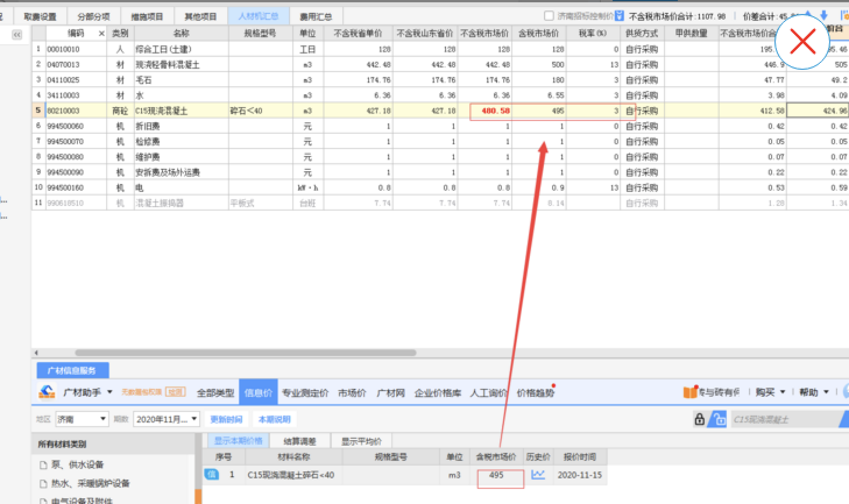Click the file icon beside 泵、供水设备
This screenshot has height=504, width=849.
(x=43, y=464)
